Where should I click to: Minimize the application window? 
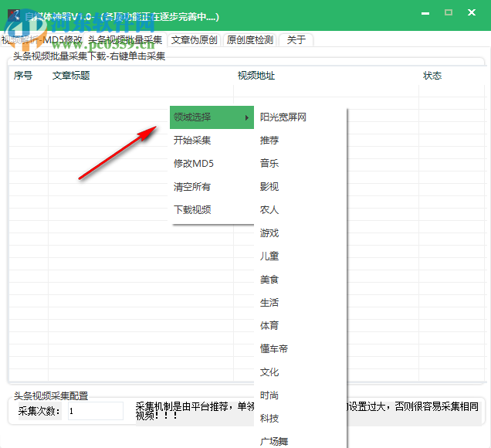pyautogui.click(x=425, y=13)
